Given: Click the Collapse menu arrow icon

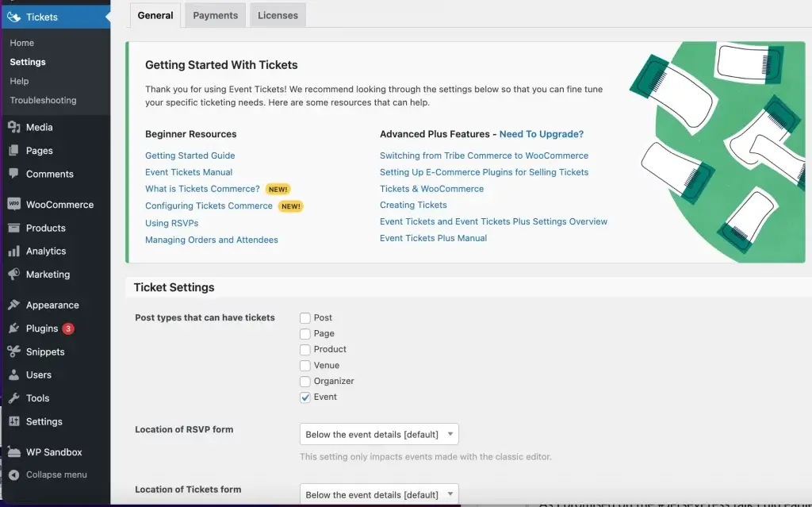Looking at the screenshot, I should click(x=13, y=475).
